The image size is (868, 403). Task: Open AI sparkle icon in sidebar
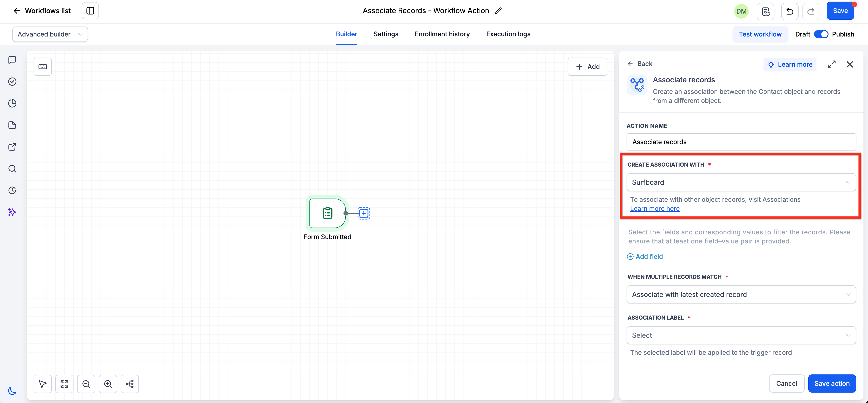click(x=12, y=212)
